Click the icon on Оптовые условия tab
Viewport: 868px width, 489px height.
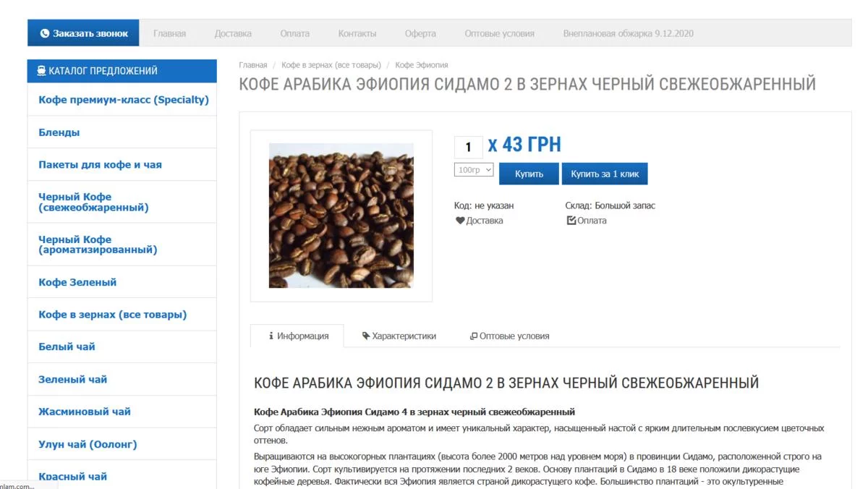tap(474, 336)
